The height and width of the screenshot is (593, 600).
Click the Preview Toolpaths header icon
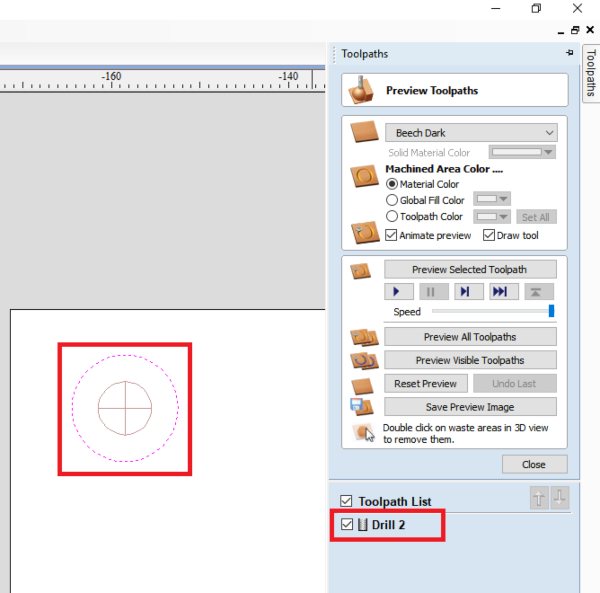361,90
